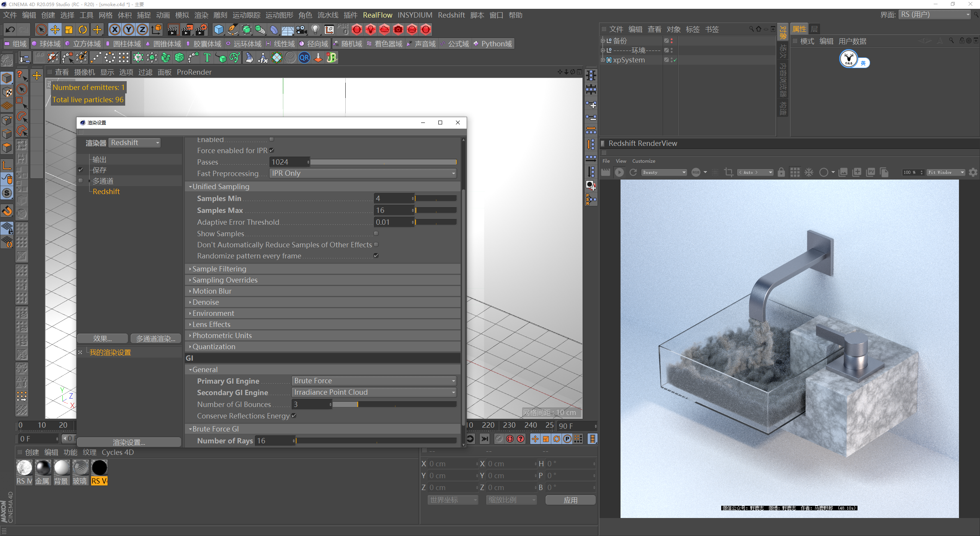The width and height of the screenshot is (980, 536).
Task: Select the Rotate tool icon
Action: [83, 29]
